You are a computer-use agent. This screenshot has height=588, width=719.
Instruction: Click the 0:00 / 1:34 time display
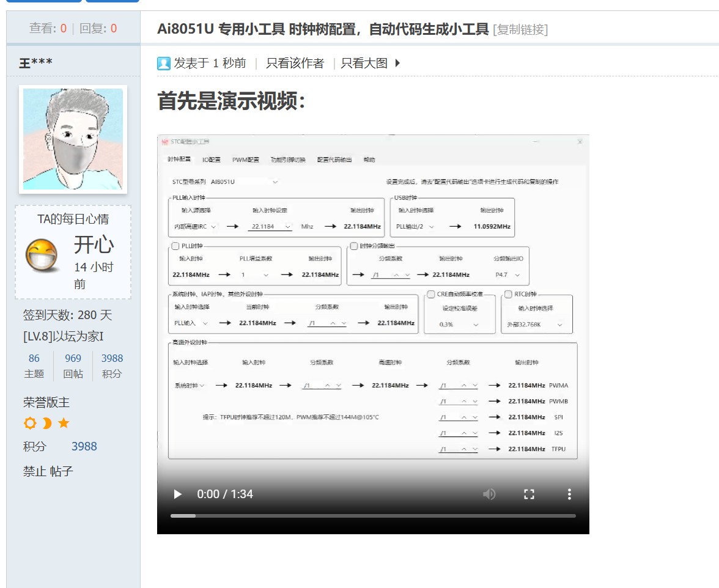225,494
